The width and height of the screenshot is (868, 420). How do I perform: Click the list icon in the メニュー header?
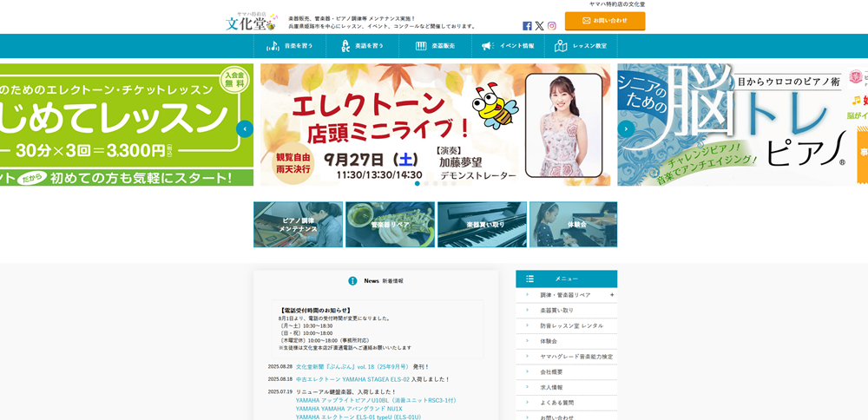pos(529,279)
